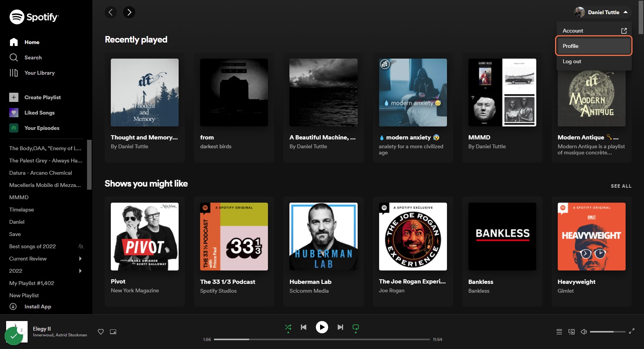
Task: Open artist link Innerwoud, Astrid Stockman
Action: [60, 335]
